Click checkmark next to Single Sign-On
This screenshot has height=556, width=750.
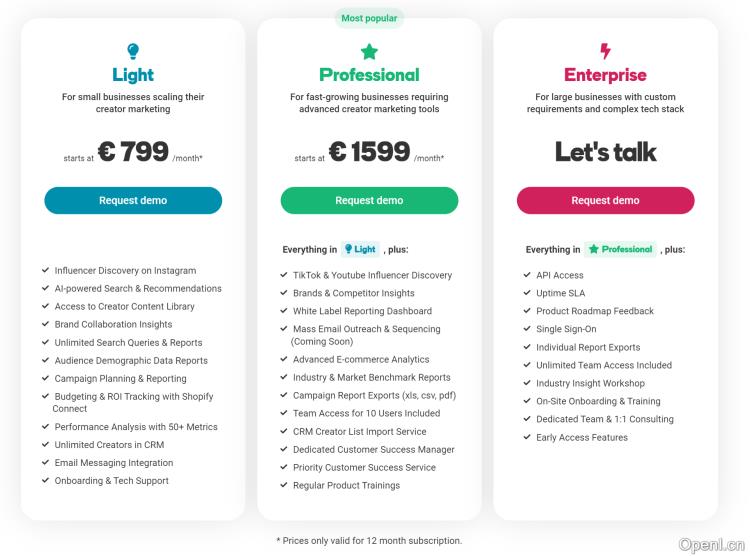(527, 330)
